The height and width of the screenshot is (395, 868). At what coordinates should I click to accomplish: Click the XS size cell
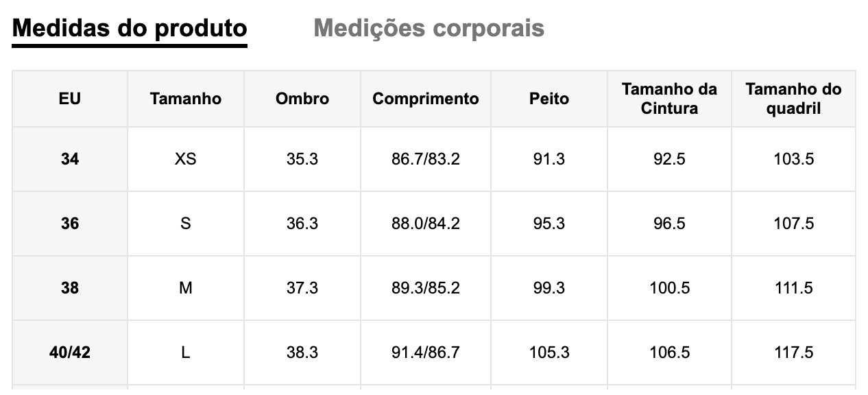tap(186, 159)
